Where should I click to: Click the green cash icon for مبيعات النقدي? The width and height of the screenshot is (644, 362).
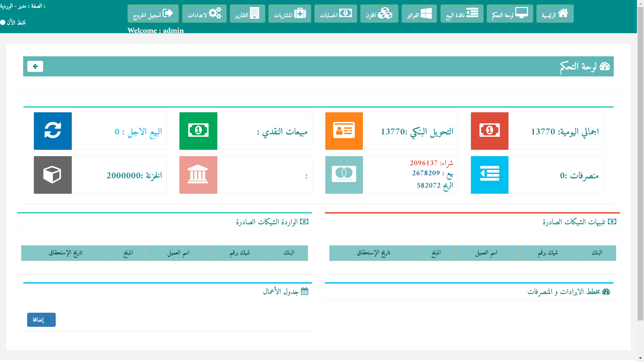pos(198,131)
